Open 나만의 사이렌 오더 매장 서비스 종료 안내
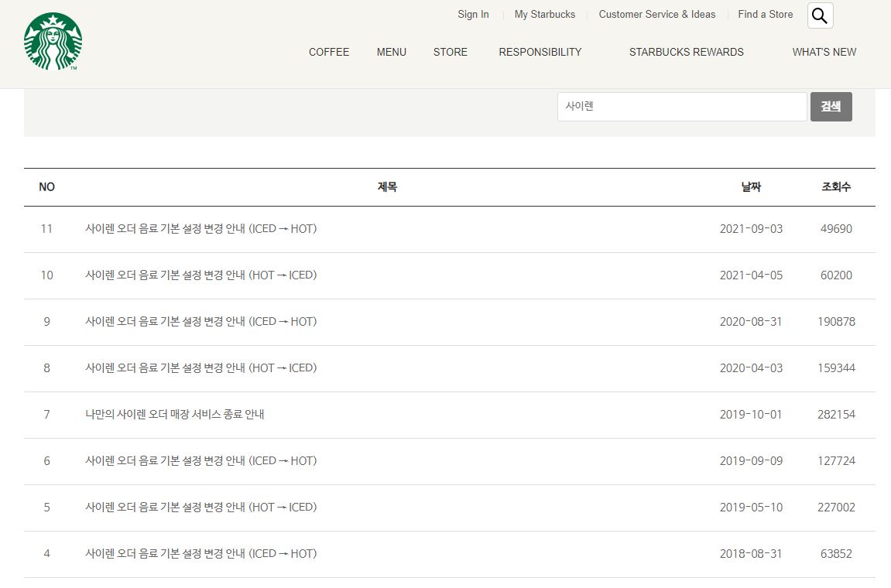Viewport: 891px width, 588px height. coord(174,414)
